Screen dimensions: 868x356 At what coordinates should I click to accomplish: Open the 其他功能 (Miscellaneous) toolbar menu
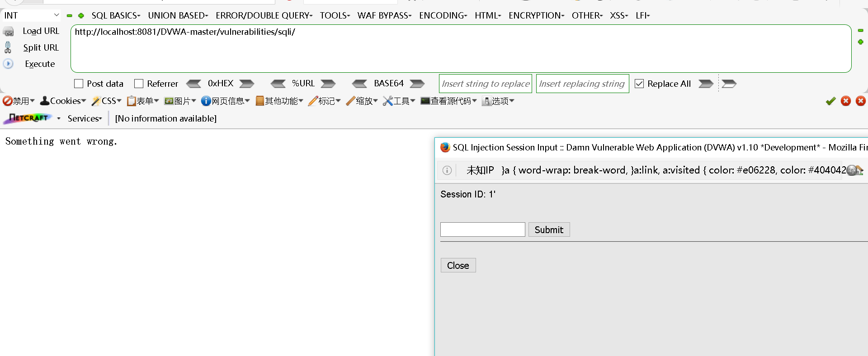point(279,101)
